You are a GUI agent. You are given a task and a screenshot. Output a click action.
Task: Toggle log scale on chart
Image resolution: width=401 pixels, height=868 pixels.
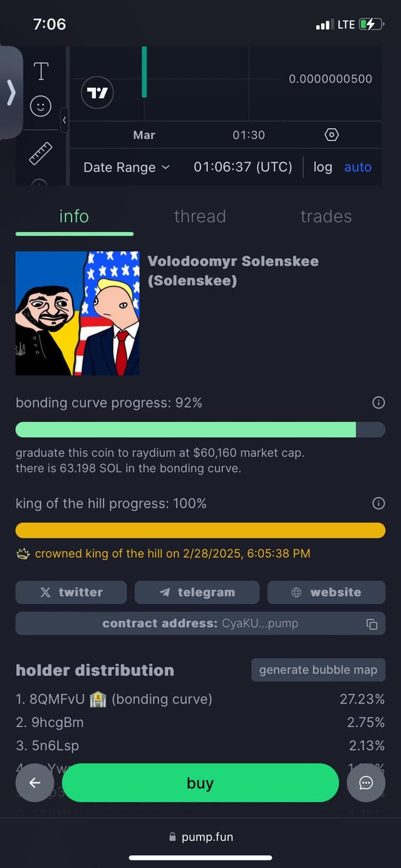(323, 167)
